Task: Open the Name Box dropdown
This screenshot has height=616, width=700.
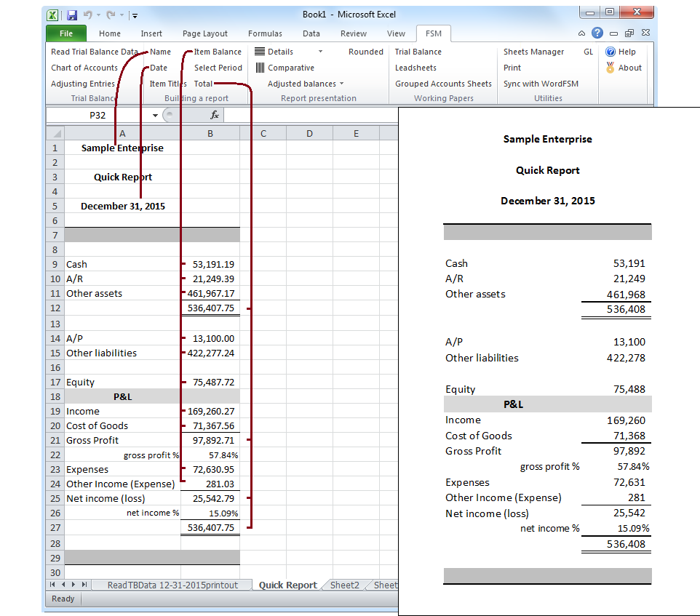Action: [x=154, y=115]
